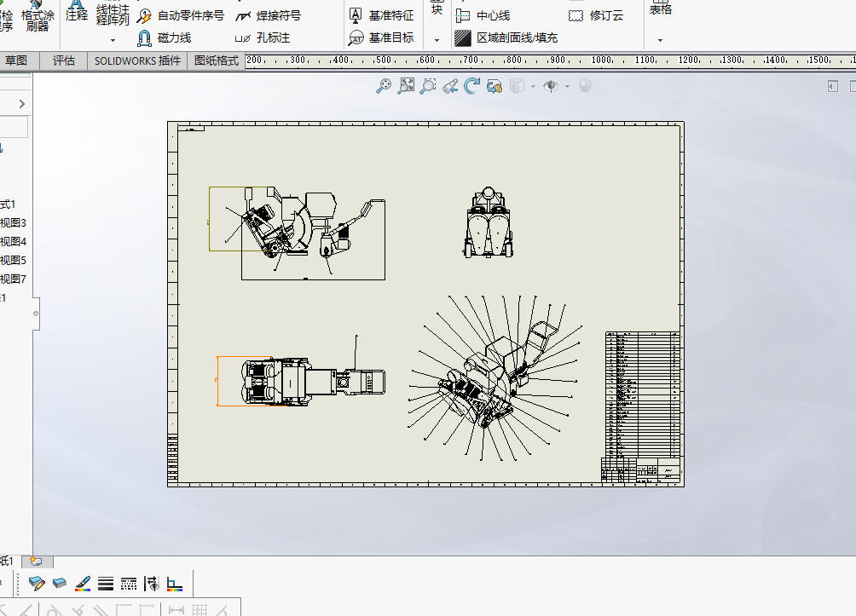Expand the left panel chevron arrow
Viewport: 856px width, 616px height.
(22, 104)
